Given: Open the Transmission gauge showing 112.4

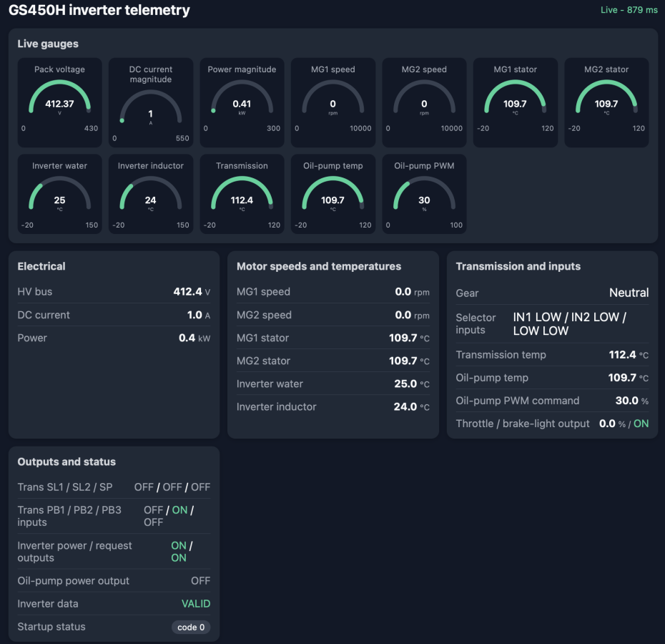Looking at the screenshot, I should tap(242, 194).
